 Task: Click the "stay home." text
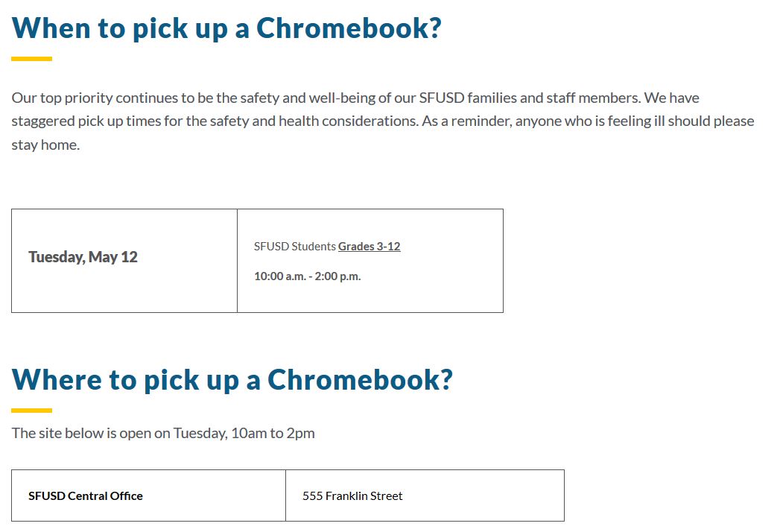pyautogui.click(x=45, y=145)
